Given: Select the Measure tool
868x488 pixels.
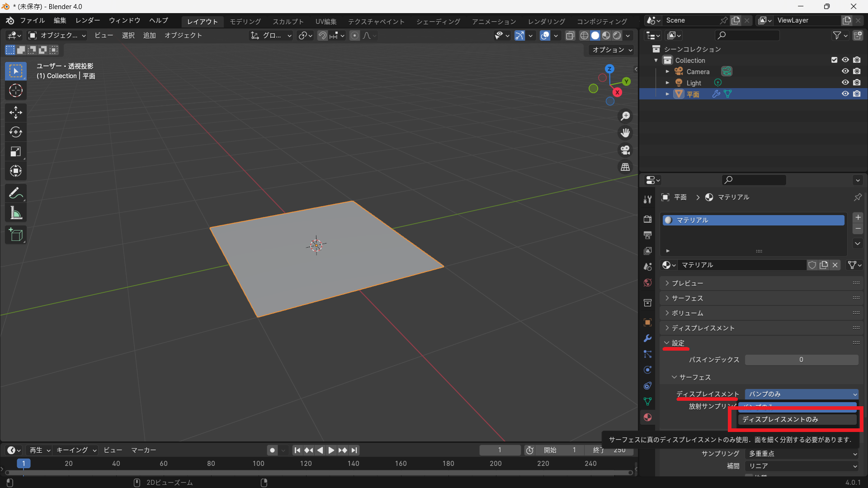Looking at the screenshot, I should point(16,213).
